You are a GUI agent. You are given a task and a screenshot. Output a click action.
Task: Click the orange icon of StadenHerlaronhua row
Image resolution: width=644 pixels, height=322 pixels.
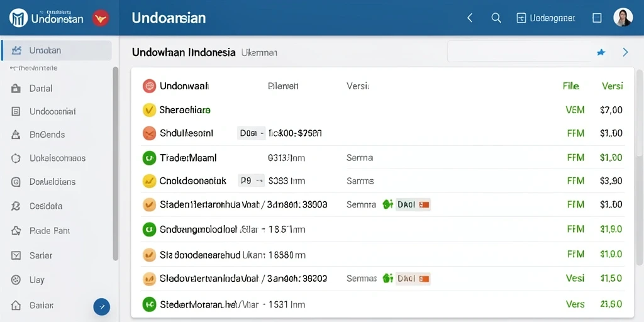[149, 204]
